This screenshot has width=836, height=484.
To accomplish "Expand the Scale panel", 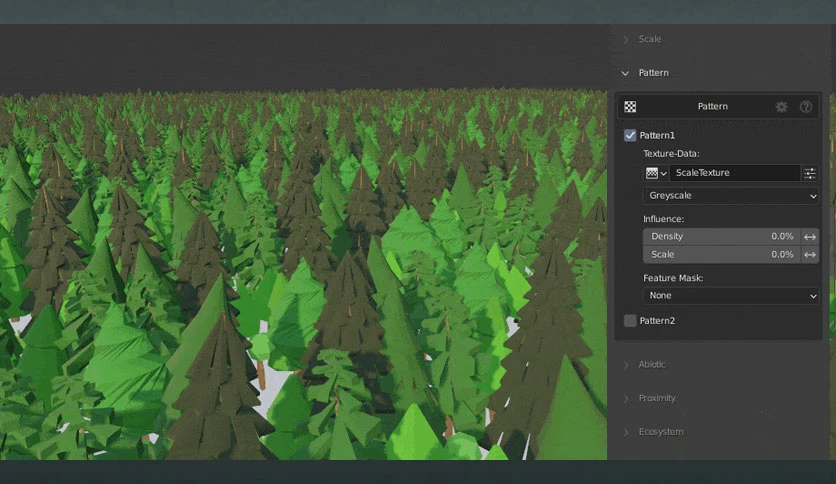I will pos(649,39).
